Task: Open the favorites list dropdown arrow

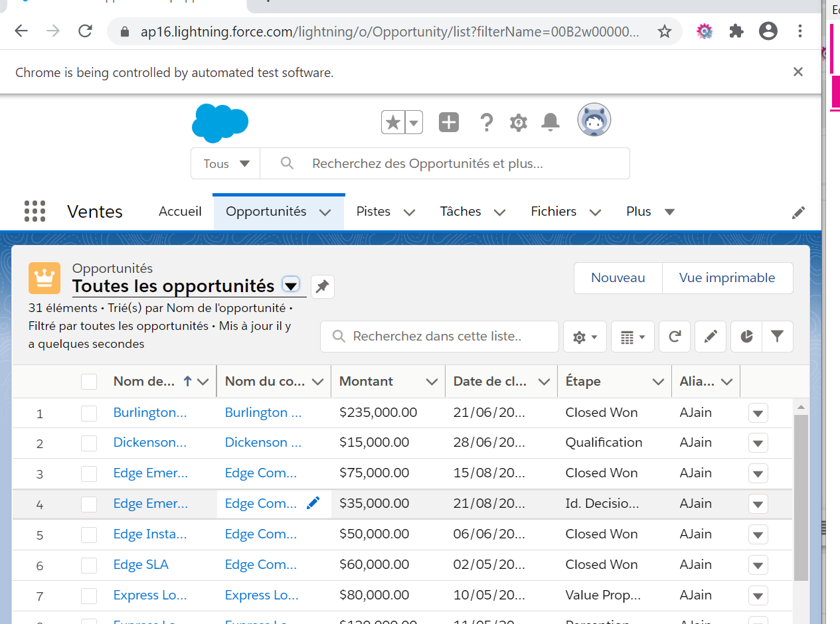Action: pyautogui.click(x=414, y=122)
